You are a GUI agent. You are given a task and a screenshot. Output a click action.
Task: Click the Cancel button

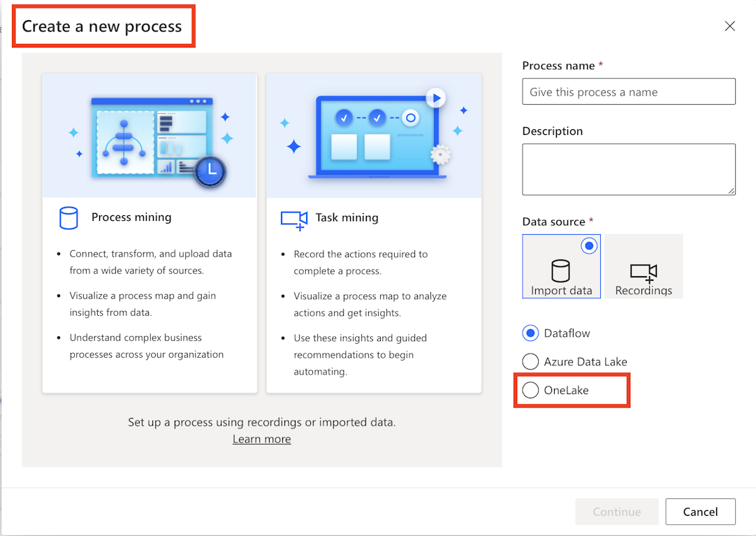(x=701, y=512)
